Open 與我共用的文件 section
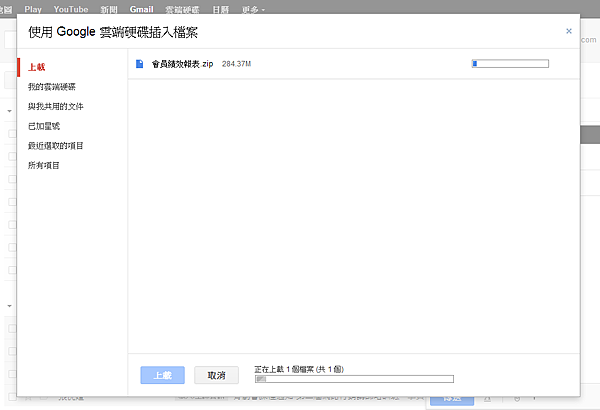This screenshot has width=600, height=410. pos(55,106)
